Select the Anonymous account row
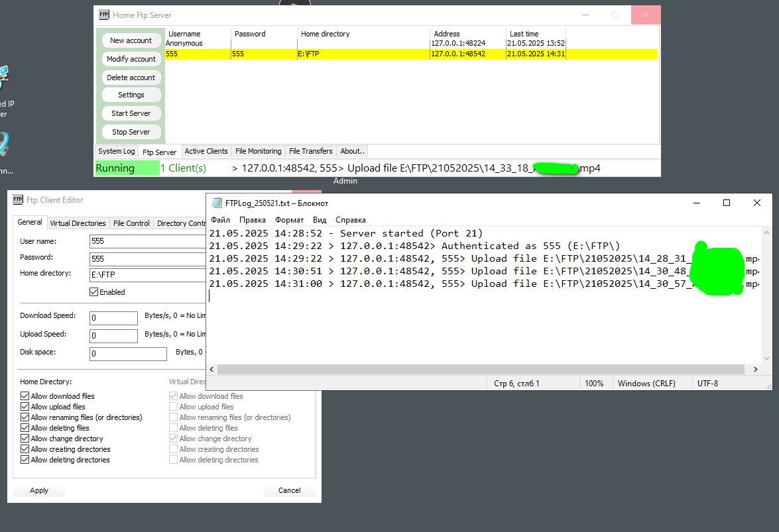This screenshot has width=779, height=532. click(411, 43)
